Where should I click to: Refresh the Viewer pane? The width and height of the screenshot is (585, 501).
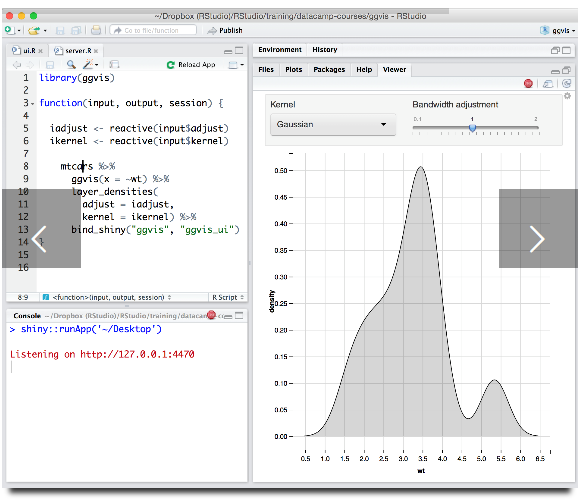pos(566,84)
